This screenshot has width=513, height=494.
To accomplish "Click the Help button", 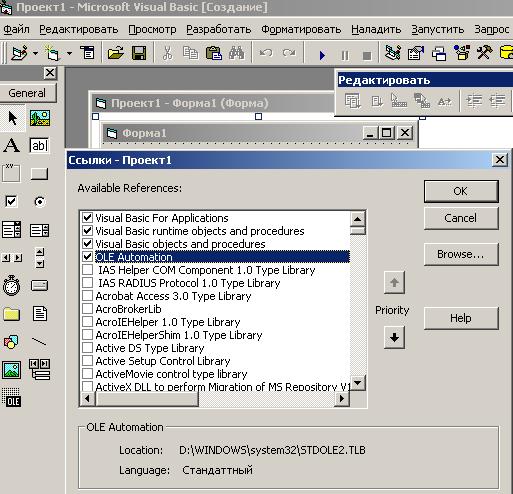I will (461, 318).
